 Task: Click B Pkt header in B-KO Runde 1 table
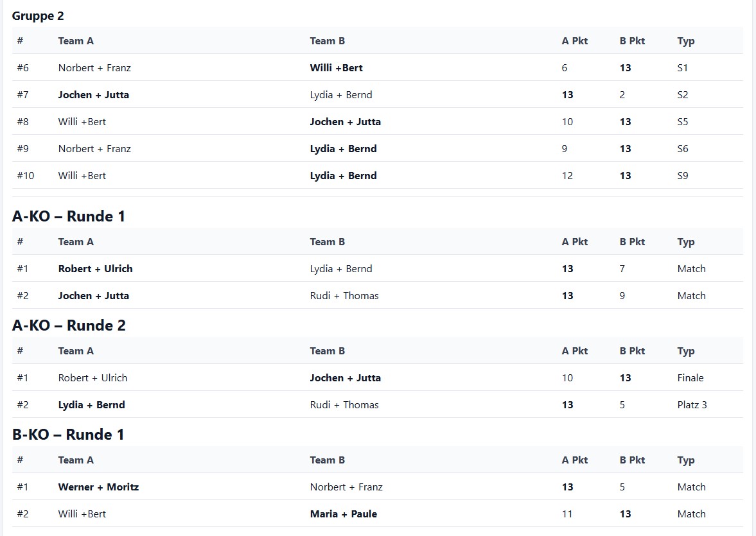click(632, 460)
